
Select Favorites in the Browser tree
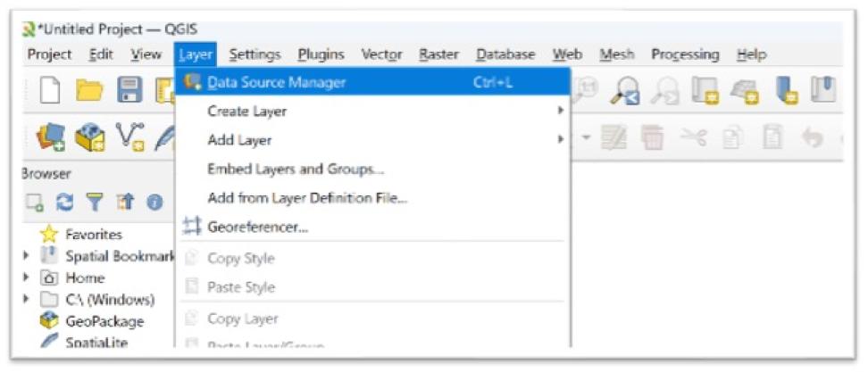[x=93, y=235]
